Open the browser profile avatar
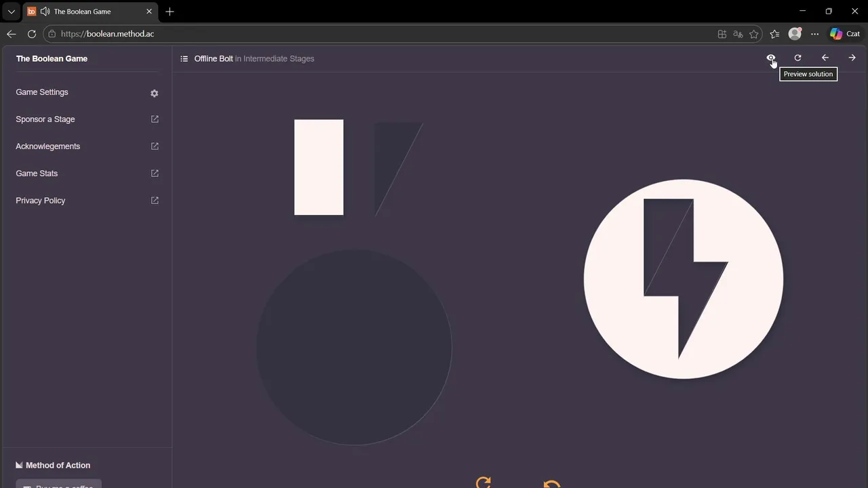 pyautogui.click(x=795, y=34)
